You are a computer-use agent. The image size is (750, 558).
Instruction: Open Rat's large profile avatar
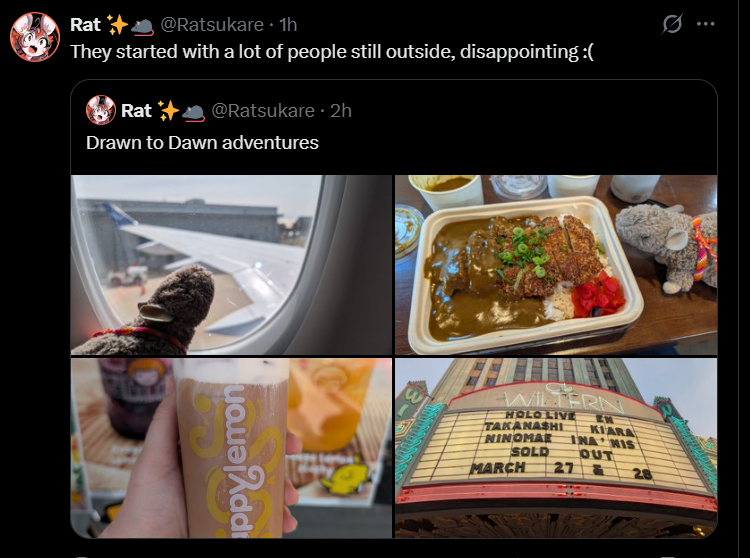pyautogui.click(x=35, y=37)
